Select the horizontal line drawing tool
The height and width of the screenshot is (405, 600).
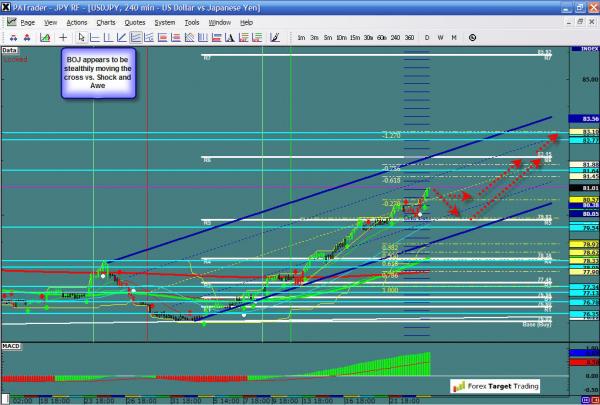click(95, 38)
